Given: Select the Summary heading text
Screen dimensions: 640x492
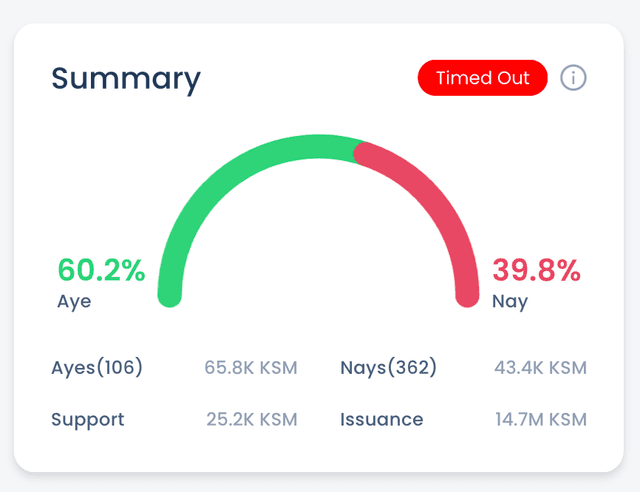Looking at the screenshot, I should [126, 78].
